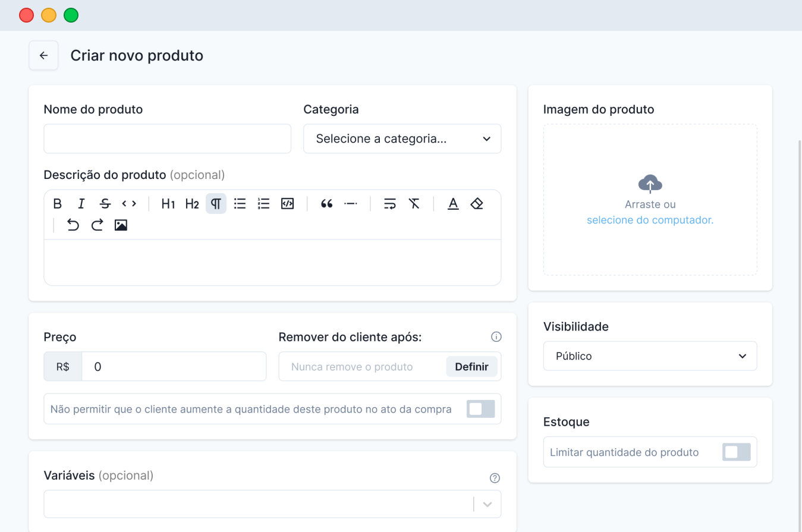802x532 pixels.
Task: Open the text color picker
Action: pyautogui.click(x=453, y=204)
